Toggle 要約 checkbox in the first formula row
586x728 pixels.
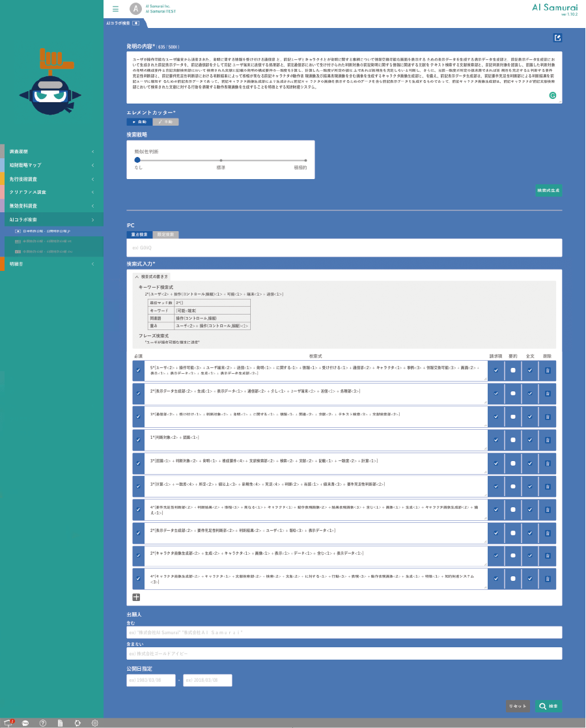pos(513,371)
